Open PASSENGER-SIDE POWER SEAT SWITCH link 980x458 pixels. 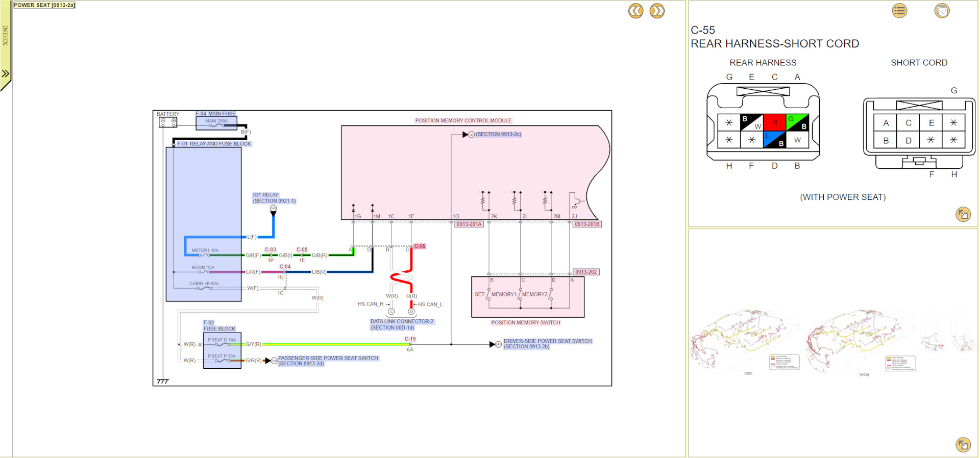328,361
